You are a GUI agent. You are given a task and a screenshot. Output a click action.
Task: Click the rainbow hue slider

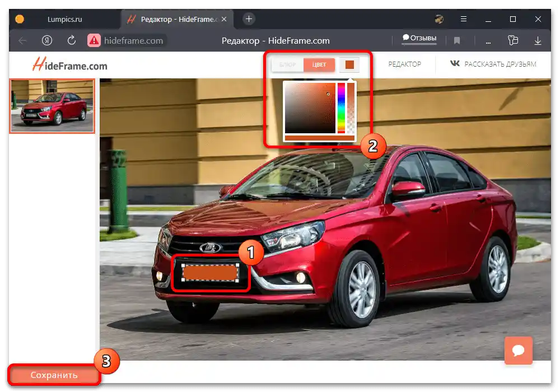pos(342,108)
